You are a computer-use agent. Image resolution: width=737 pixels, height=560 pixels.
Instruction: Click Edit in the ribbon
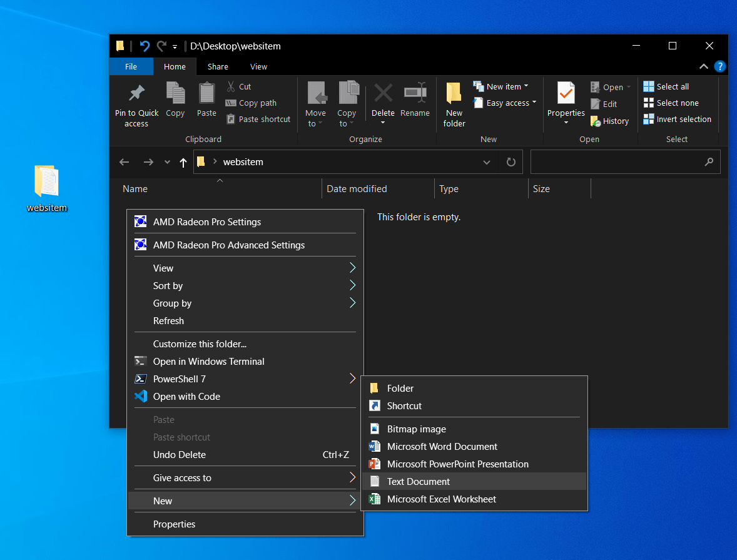pos(604,104)
